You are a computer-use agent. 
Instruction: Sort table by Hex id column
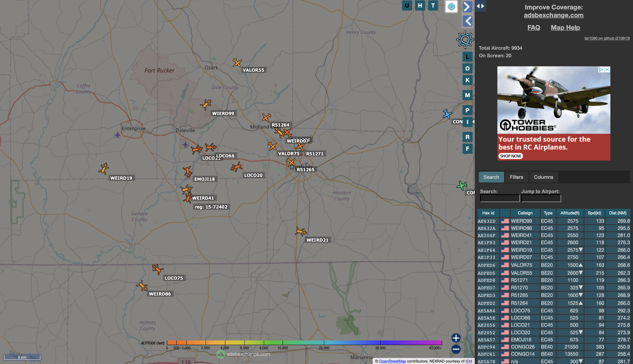pos(488,213)
